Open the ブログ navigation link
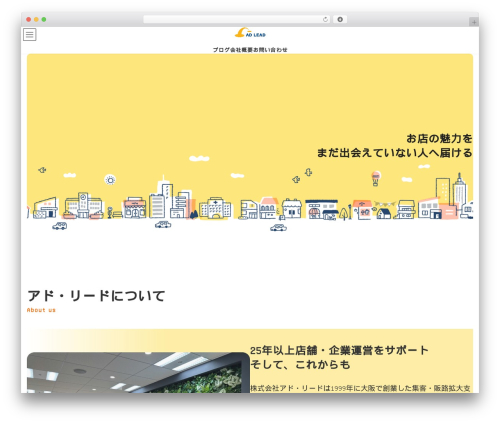This screenshot has width=500, height=423. [222, 50]
